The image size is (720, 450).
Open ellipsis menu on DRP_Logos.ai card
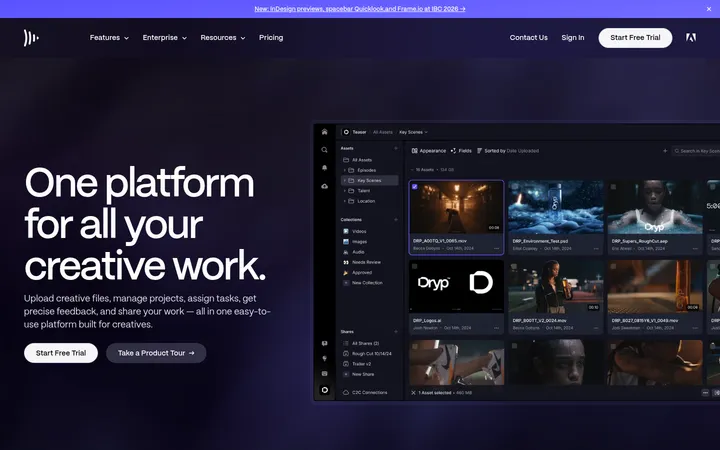496,328
